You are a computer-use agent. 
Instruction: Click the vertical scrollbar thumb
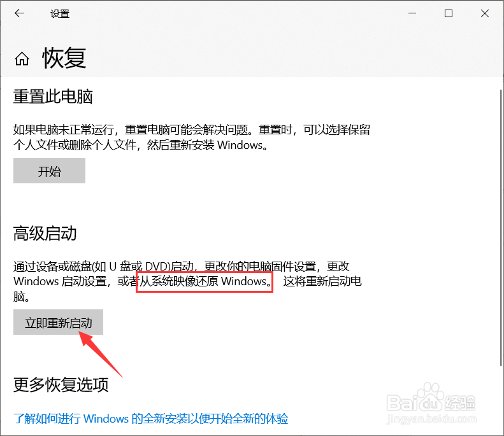coord(501,227)
